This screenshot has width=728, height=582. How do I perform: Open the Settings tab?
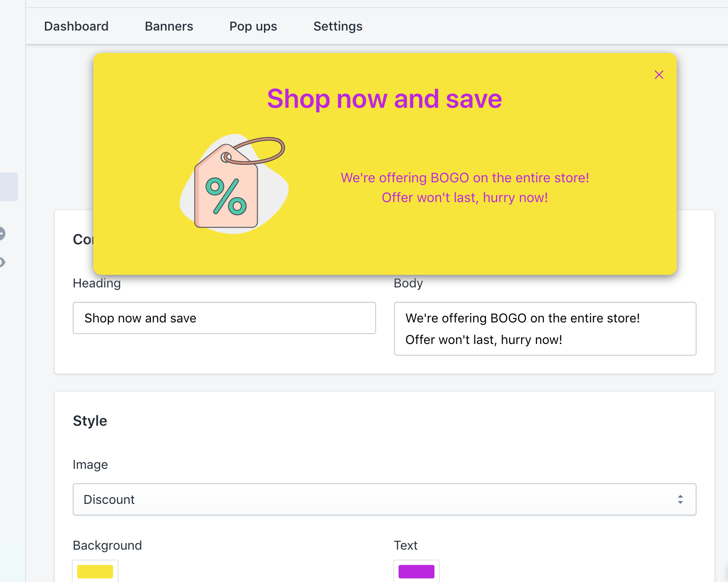(x=338, y=26)
